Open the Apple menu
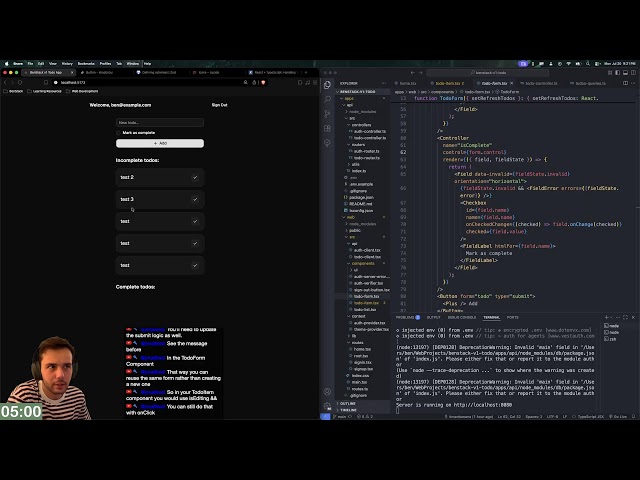The width and height of the screenshot is (640, 480). [7, 64]
